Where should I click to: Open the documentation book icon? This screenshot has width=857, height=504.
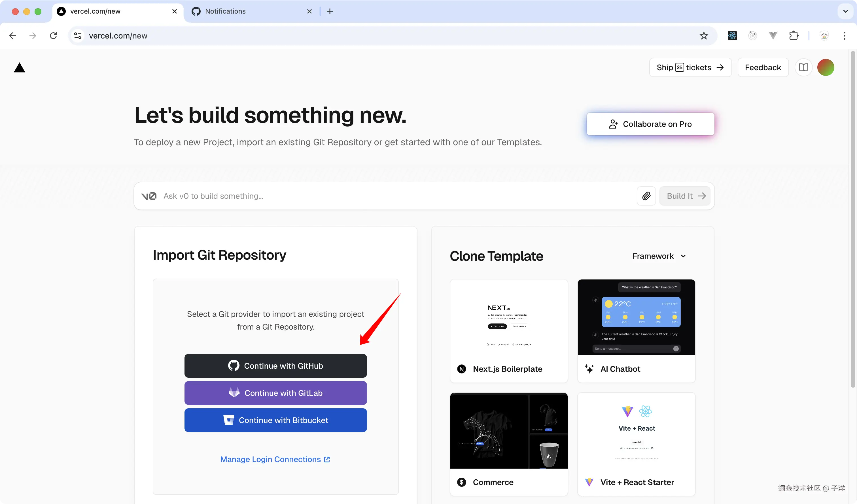803,67
